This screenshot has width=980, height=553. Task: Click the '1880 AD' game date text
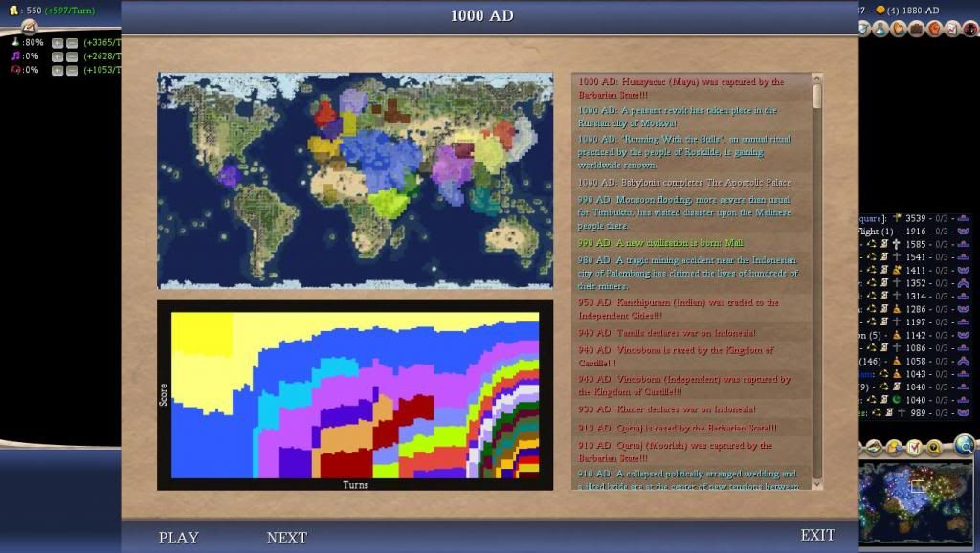point(922,10)
